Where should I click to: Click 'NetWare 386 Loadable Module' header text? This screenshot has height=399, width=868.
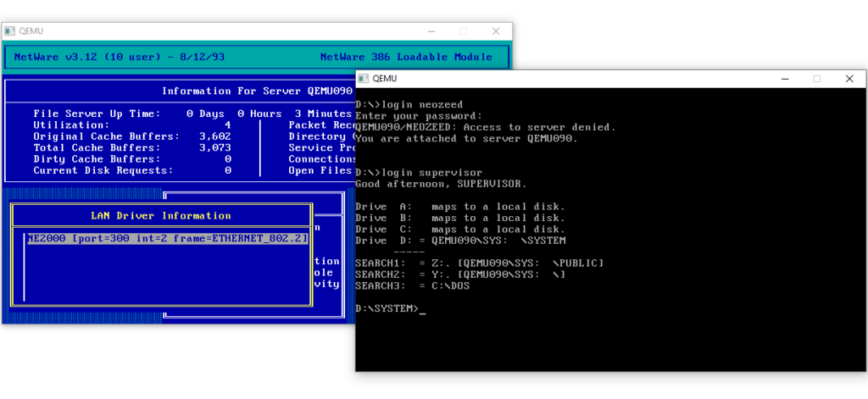point(406,57)
